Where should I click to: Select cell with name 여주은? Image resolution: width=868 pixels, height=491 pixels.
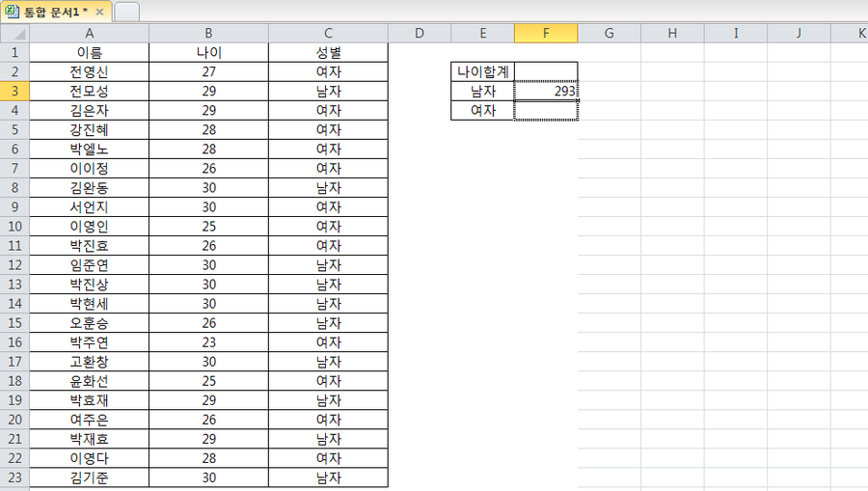pos(89,420)
